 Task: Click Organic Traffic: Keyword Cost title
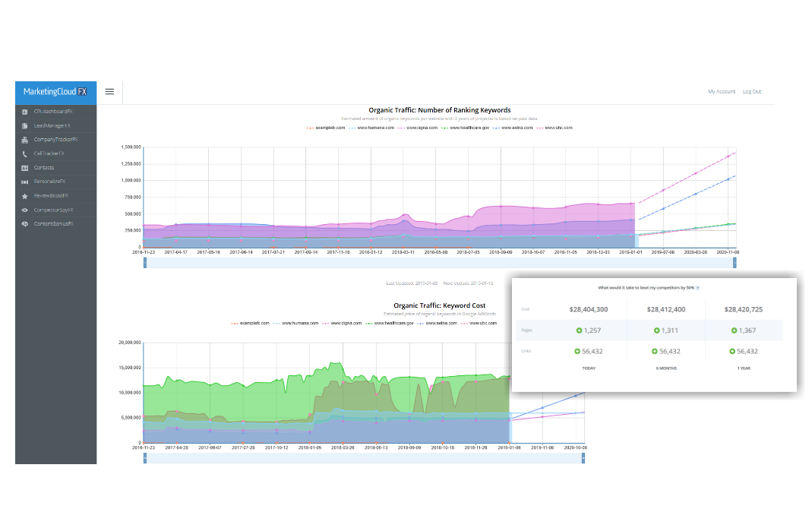(x=440, y=305)
